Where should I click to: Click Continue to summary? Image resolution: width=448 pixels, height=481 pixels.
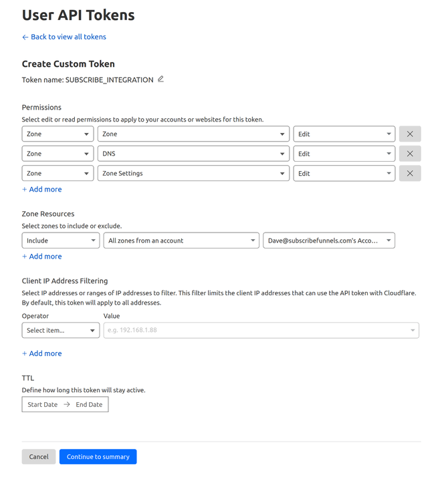(x=98, y=456)
